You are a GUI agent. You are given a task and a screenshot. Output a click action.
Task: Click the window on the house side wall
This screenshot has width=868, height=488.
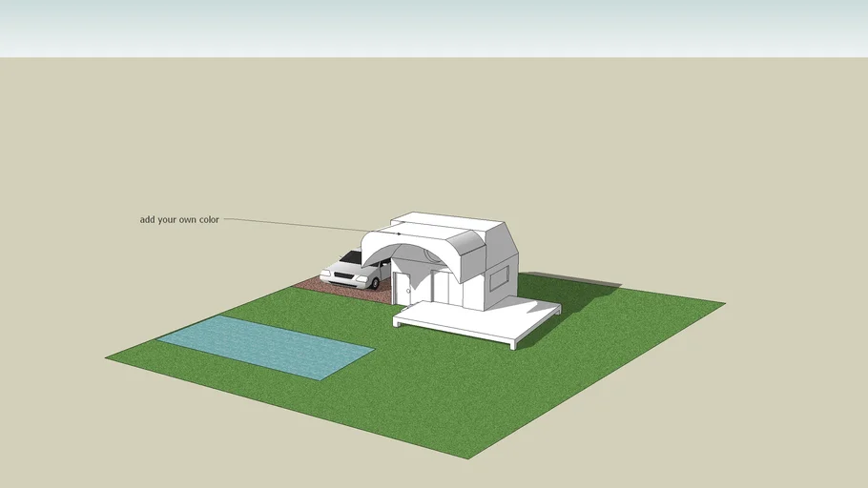pos(499,278)
